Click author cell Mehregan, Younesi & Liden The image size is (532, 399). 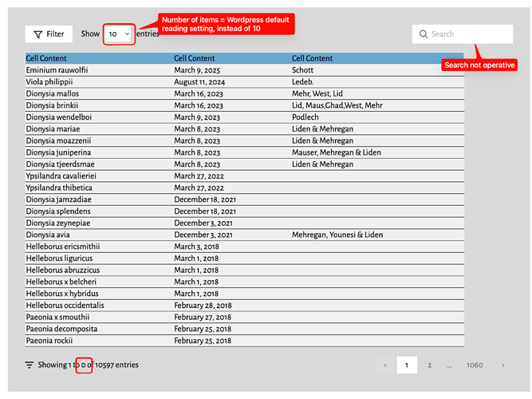(337, 235)
